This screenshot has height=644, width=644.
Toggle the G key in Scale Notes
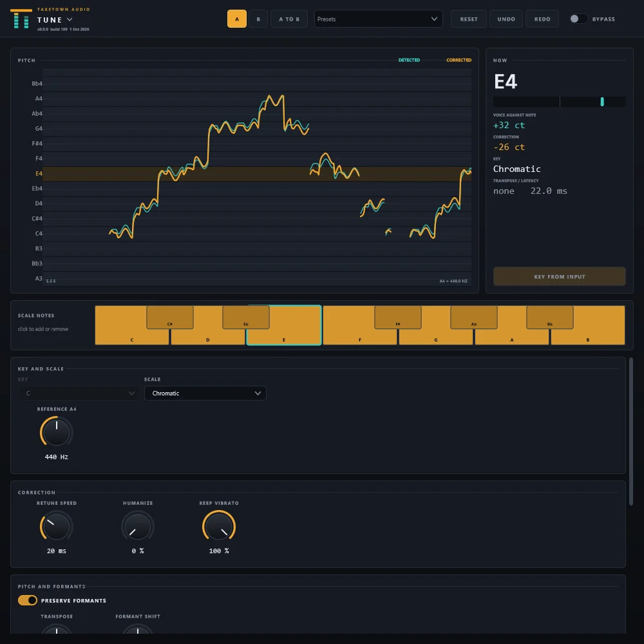pos(436,337)
